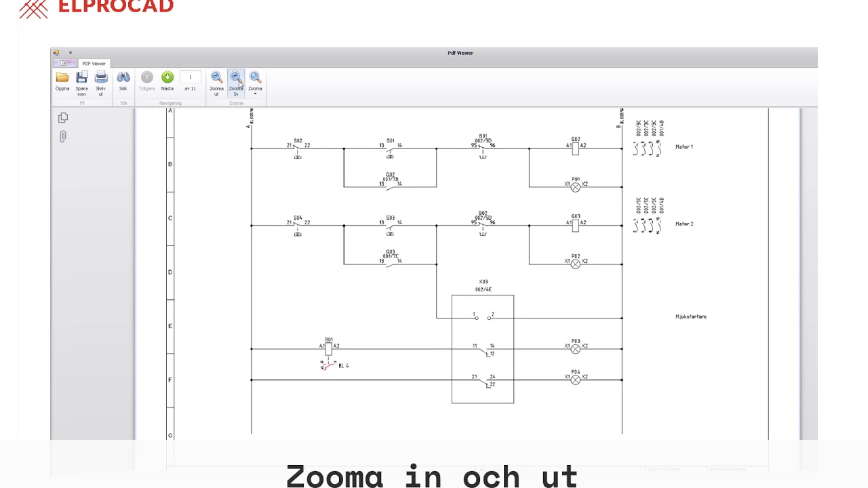Click the S02 switch label

coord(298,140)
